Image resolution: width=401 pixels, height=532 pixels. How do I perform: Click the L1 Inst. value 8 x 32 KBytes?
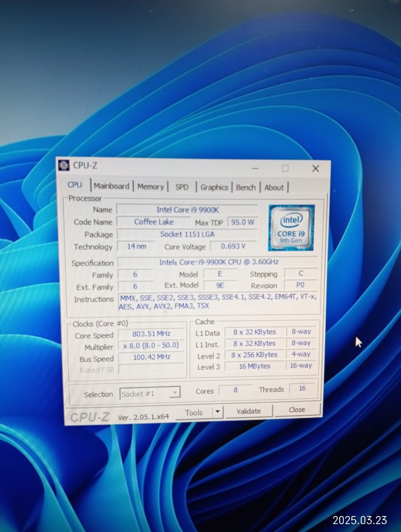[x=254, y=343]
